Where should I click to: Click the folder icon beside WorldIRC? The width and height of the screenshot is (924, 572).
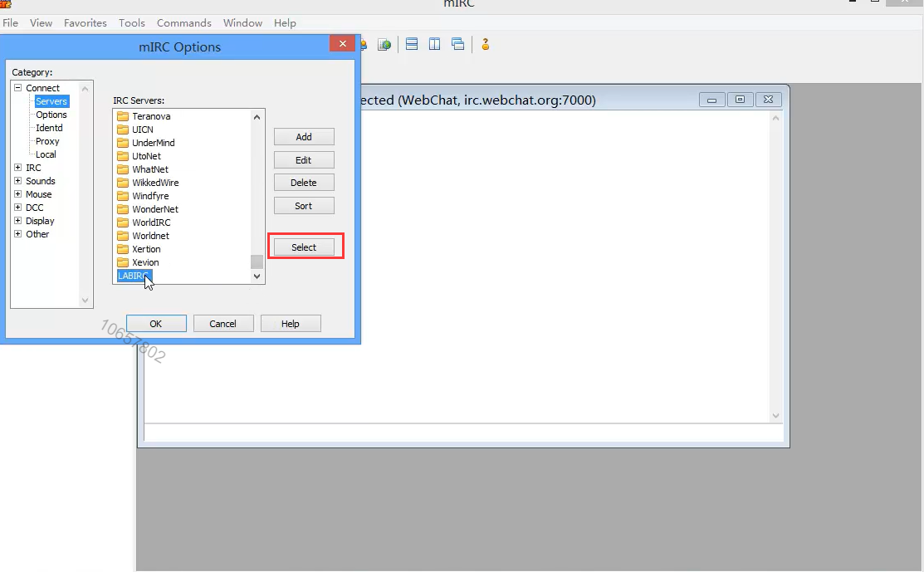[123, 222]
